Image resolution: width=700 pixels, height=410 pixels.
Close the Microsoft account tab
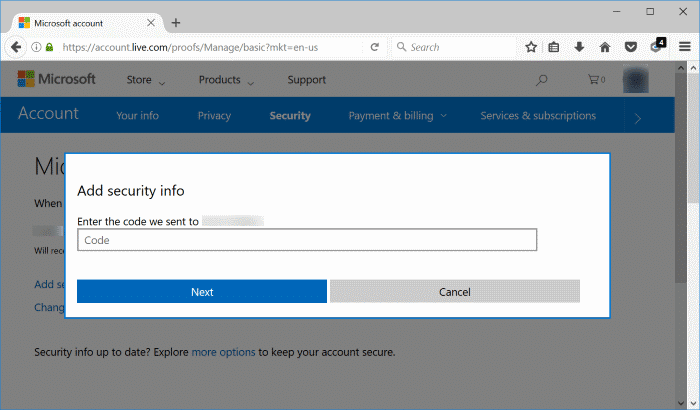point(151,23)
